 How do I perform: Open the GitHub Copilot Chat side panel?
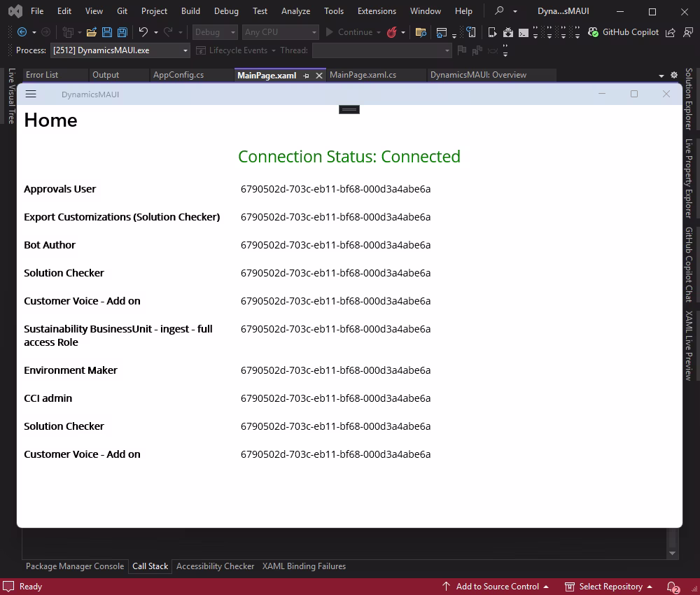[x=689, y=265]
